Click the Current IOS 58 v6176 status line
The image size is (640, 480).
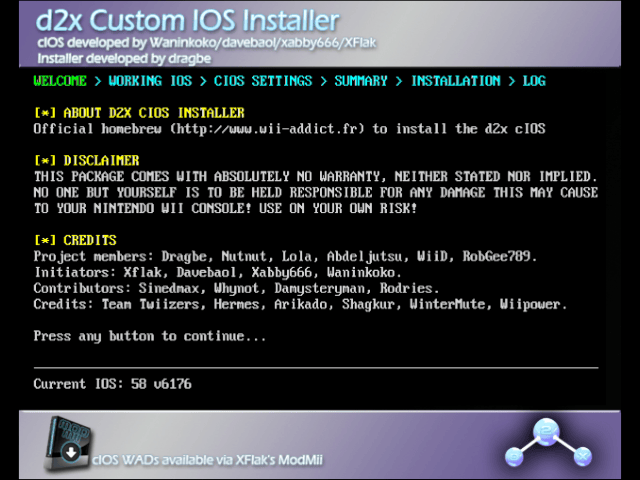coord(112,384)
